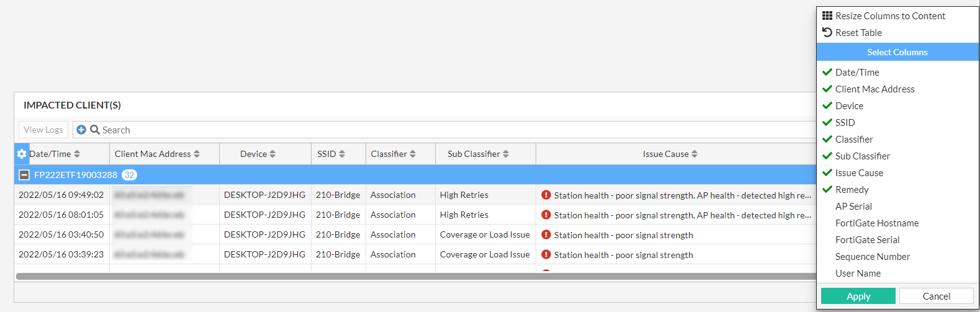Click the Resize Columns to Content icon

click(827, 16)
